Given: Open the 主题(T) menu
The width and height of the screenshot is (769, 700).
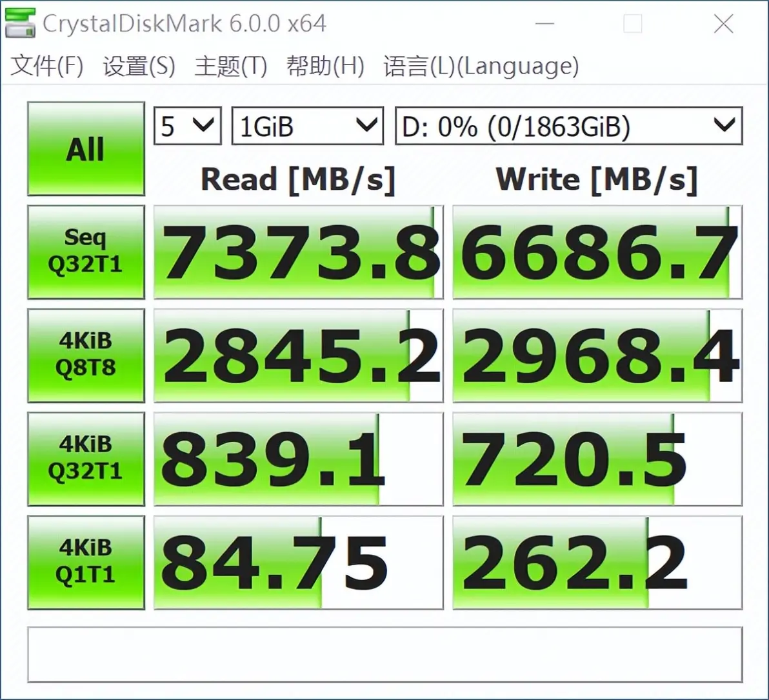Looking at the screenshot, I should (x=230, y=66).
